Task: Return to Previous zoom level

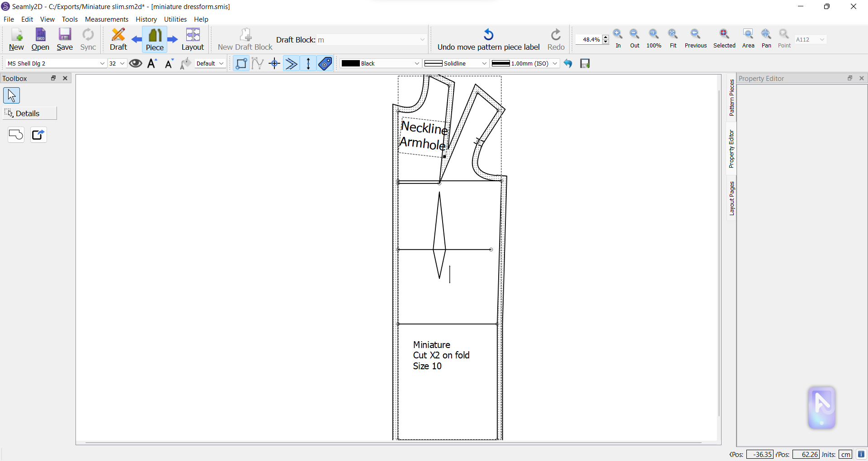Action: (696, 38)
